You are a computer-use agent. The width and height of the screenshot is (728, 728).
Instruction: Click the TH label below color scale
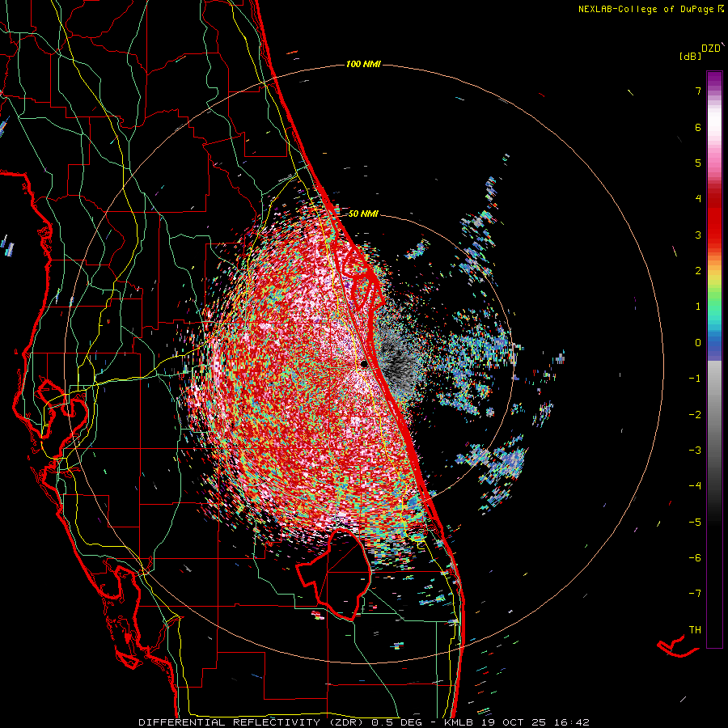695,630
